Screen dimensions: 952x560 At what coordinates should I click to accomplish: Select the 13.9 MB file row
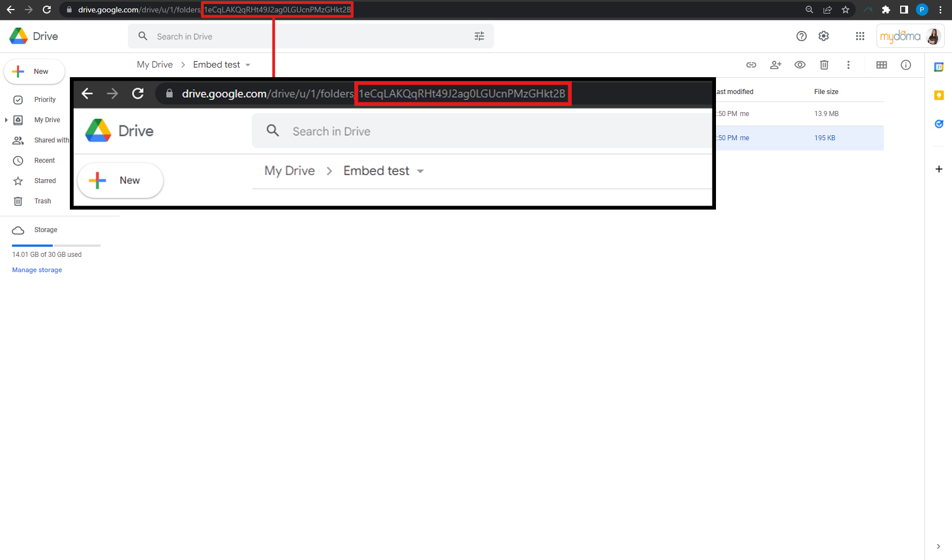click(x=799, y=114)
